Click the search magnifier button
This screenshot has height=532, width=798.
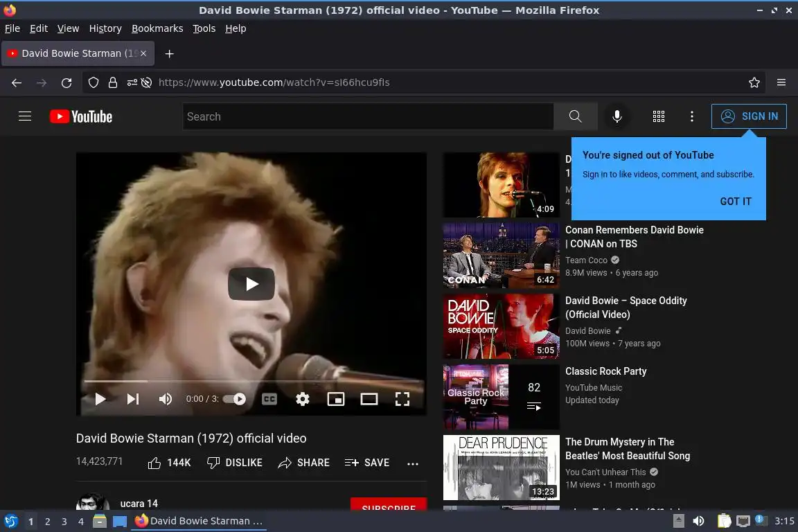pyautogui.click(x=575, y=116)
